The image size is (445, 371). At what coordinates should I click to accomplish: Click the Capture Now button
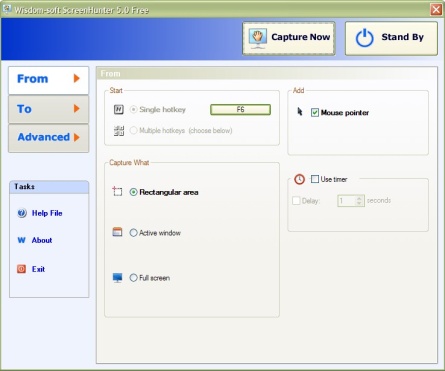tap(289, 38)
